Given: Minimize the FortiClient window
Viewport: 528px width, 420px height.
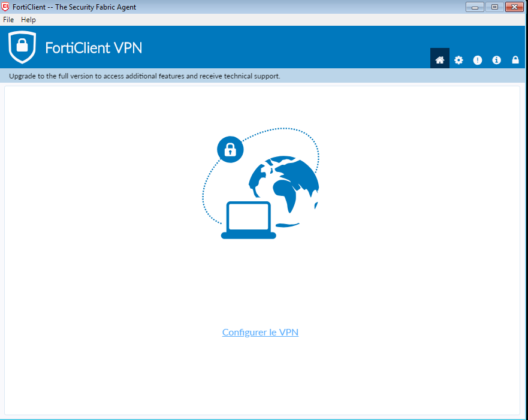Looking at the screenshot, I should (475, 7).
